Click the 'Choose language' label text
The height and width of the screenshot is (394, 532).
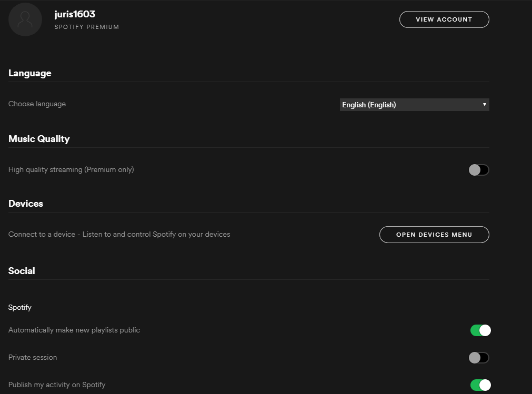click(37, 104)
